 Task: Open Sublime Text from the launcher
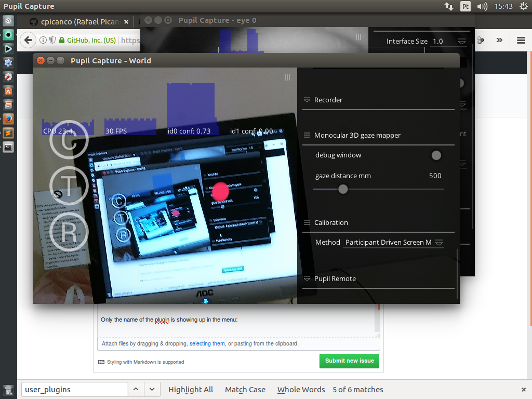click(8, 132)
